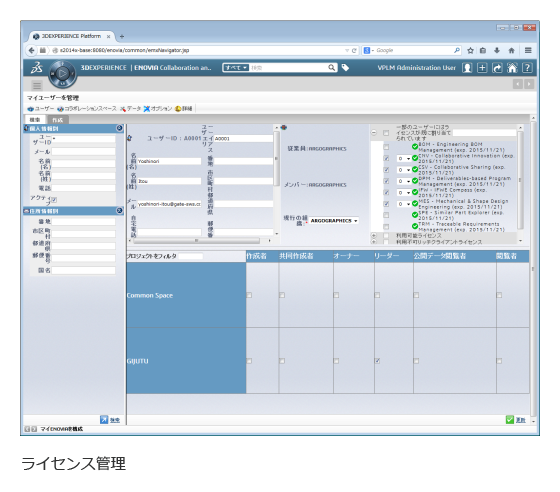Check the SPE Similar Part Explorer license box
The width and height of the screenshot is (560, 492).
[x=386, y=215]
